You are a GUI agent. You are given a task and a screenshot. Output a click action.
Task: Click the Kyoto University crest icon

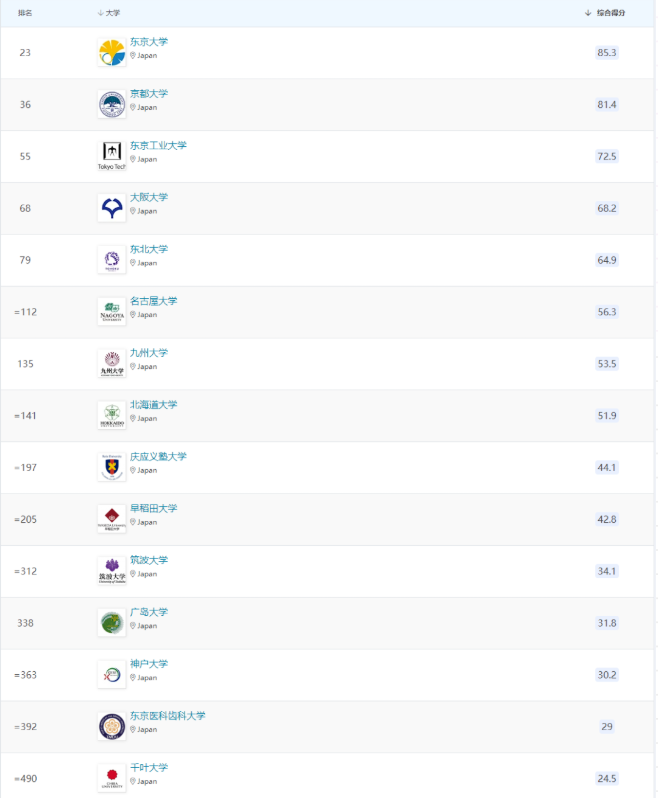pos(112,104)
